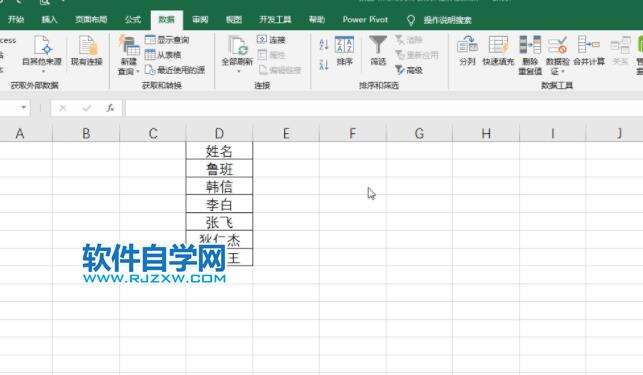
Task: Expand the 全部刷新 dropdown arrow
Action: [x=238, y=71]
